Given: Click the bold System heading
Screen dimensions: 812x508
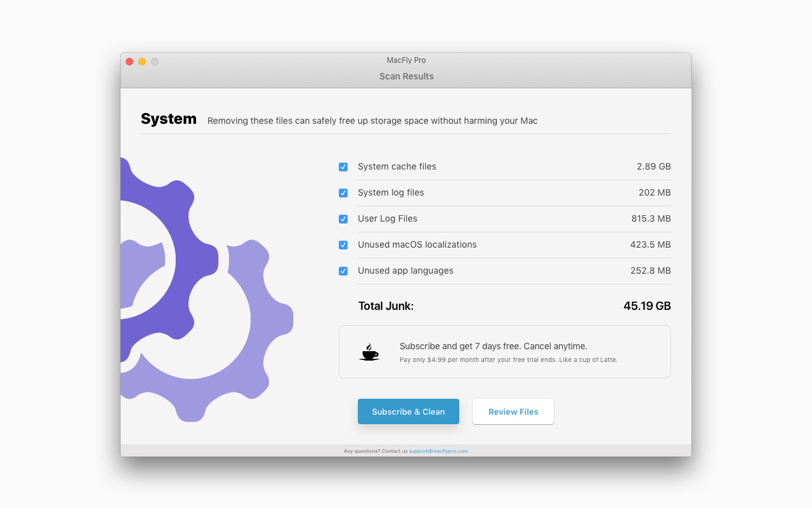Looking at the screenshot, I should click(169, 119).
